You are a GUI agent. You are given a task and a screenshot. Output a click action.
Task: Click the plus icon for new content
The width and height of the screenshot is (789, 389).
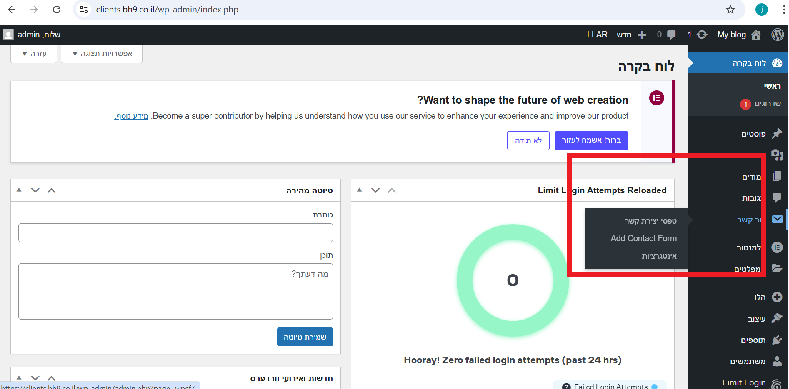[x=642, y=35]
